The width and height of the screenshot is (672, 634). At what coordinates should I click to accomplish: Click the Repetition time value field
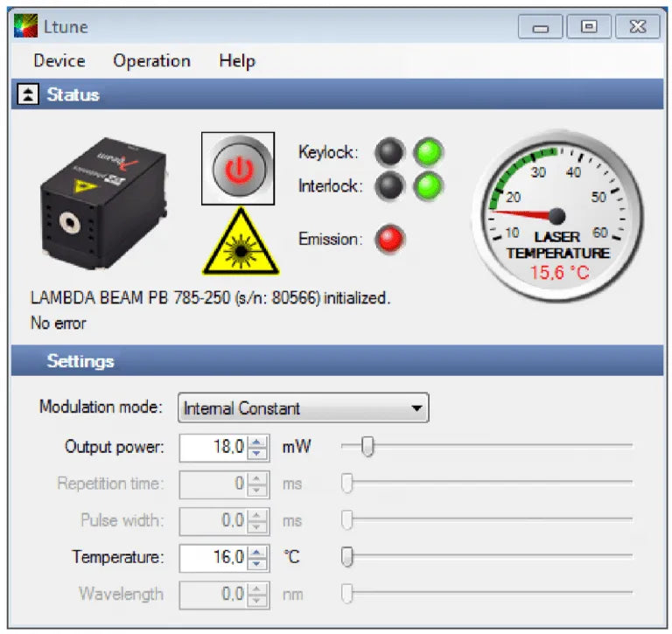(213, 484)
